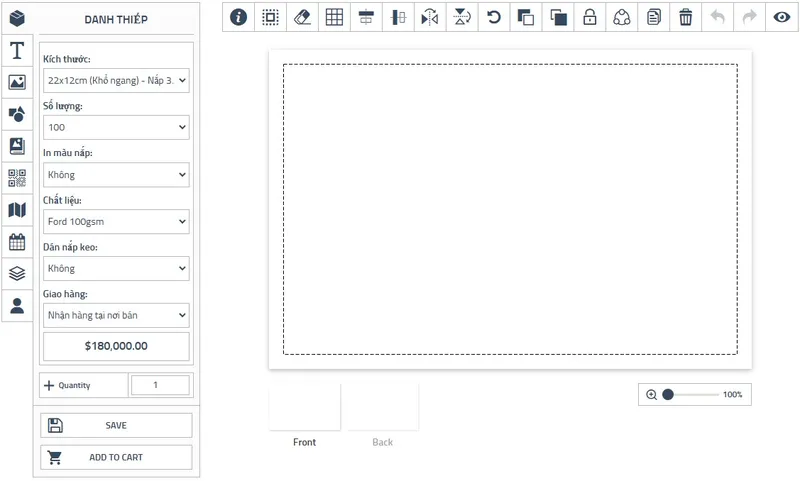Click the zoom magnifier icon
The image size is (800, 481).
(x=652, y=394)
